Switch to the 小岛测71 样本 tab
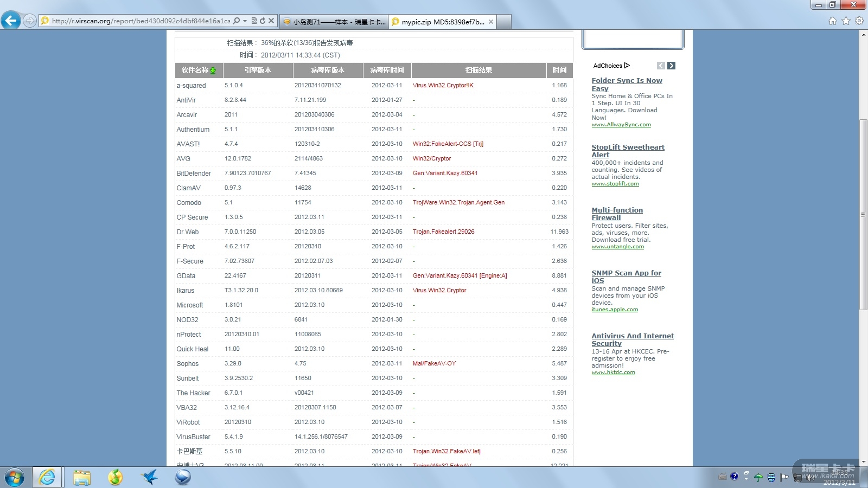 coord(334,22)
